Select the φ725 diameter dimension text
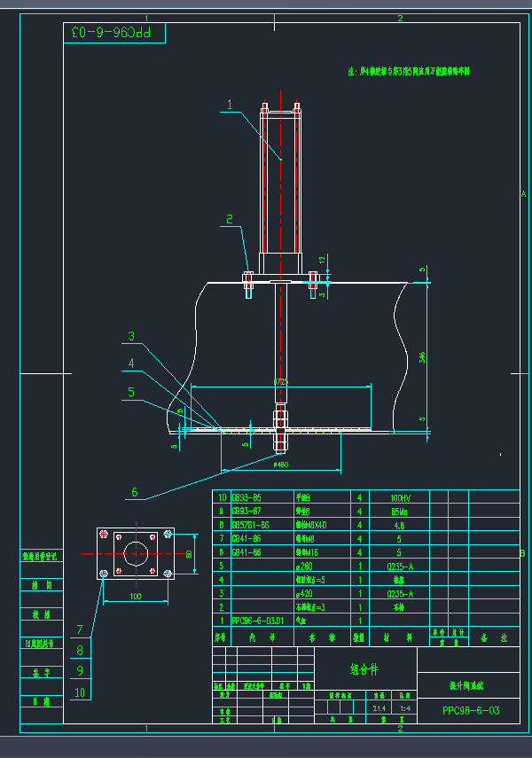Image resolution: width=532 pixels, height=758 pixels. [x=281, y=382]
